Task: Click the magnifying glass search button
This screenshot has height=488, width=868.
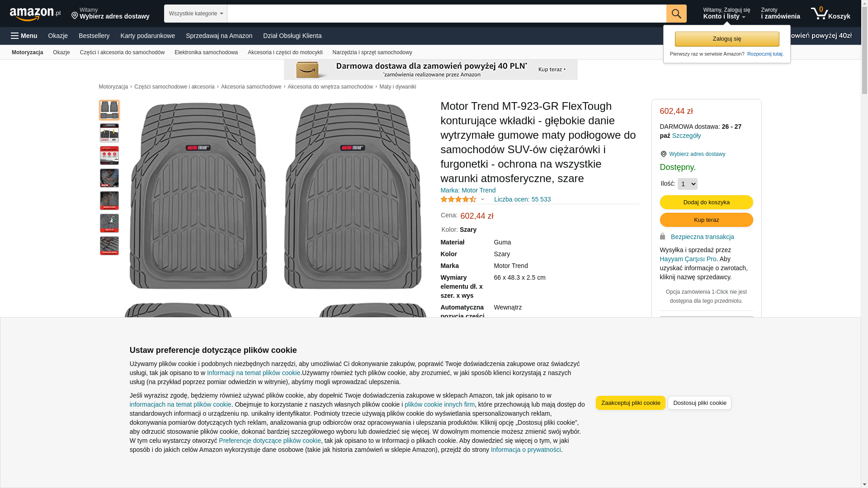Action: tap(676, 14)
